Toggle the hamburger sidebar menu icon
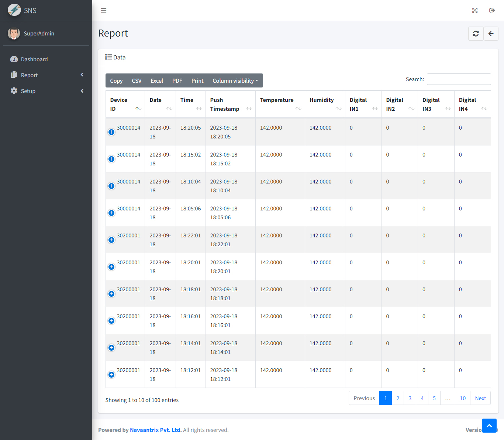The image size is (504, 440). (104, 10)
